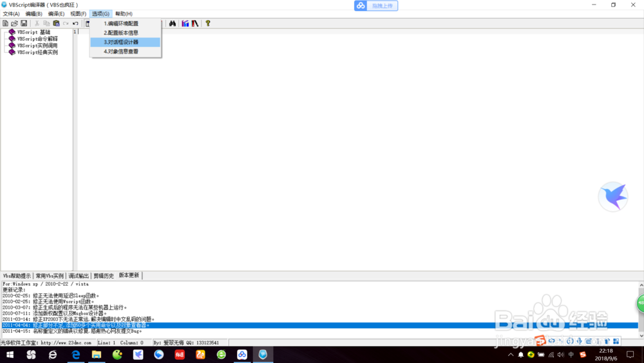Image resolution: width=644 pixels, height=363 pixels.
Task: Click the http://www.23dmc.com status bar text
Action: click(66, 342)
